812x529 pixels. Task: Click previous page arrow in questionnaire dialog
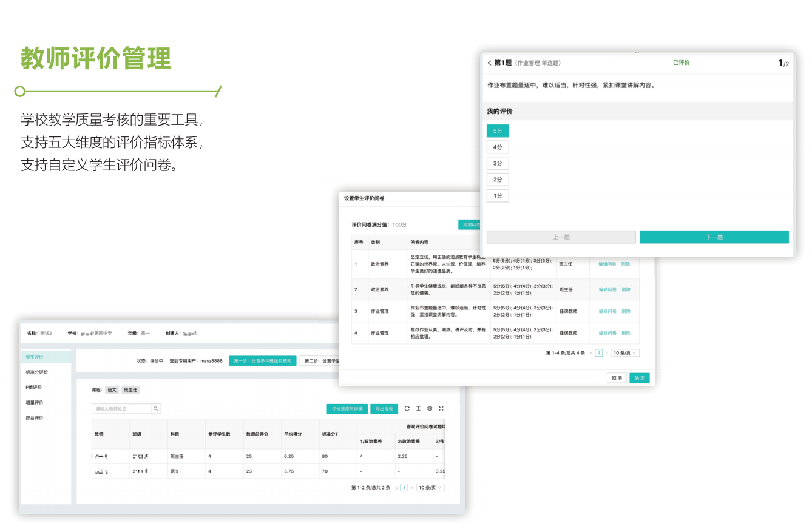point(591,353)
